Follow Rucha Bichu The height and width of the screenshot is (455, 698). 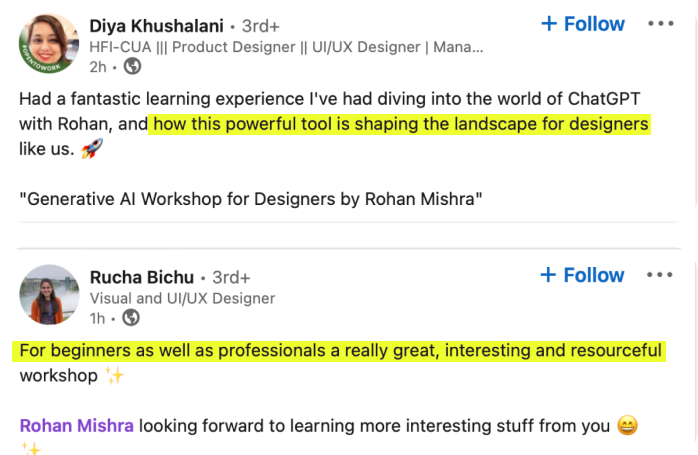coord(582,275)
